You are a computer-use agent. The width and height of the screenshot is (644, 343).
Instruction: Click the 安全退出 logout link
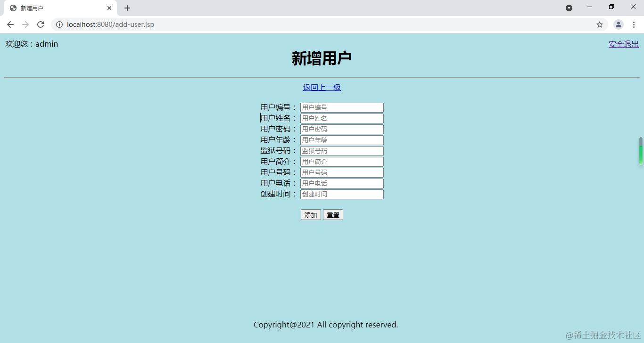622,44
